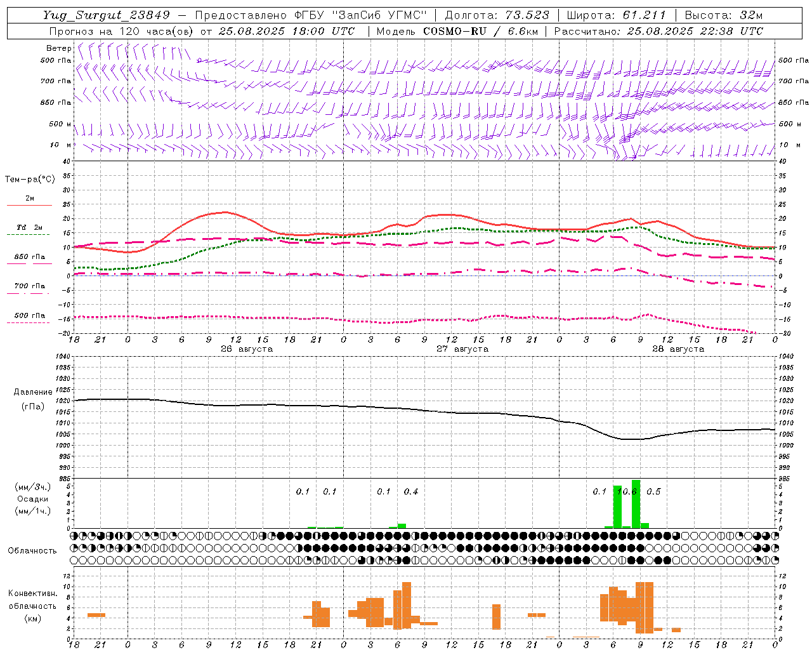Click the Давление panel label
The height and width of the screenshot is (650, 812).
pyautogui.click(x=33, y=392)
